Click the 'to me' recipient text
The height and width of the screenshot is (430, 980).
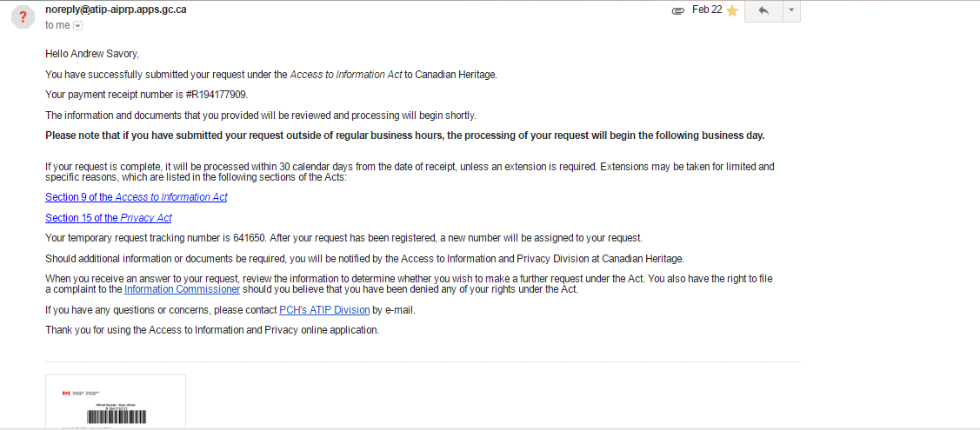57,26
